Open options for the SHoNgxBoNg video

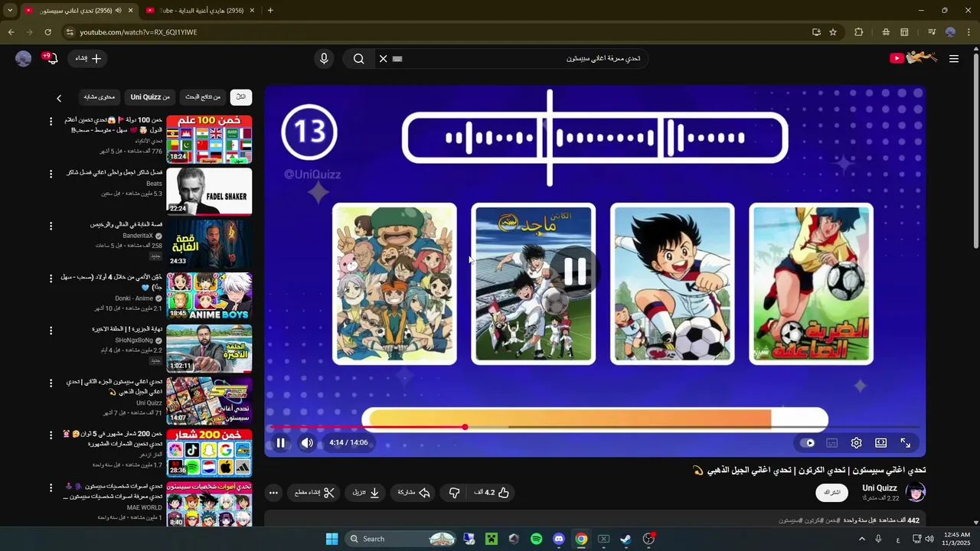point(51,331)
